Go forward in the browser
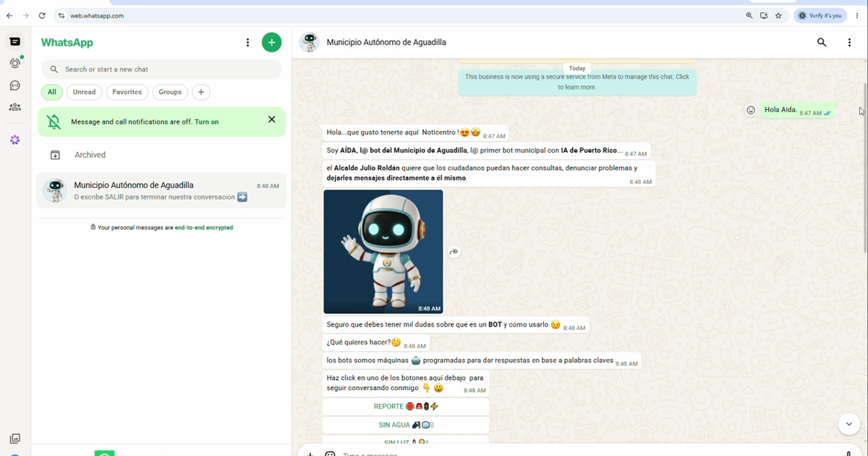The width and height of the screenshot is (868, 456). click(x=26, y=15)
